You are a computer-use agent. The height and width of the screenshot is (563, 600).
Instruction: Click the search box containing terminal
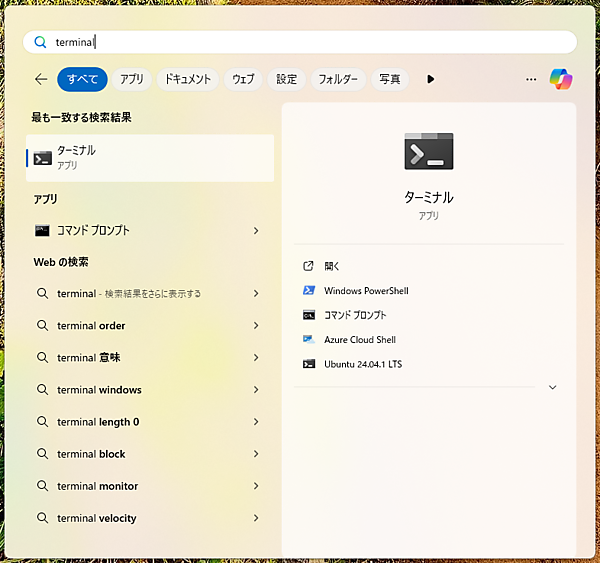click(x=300, y=42)
